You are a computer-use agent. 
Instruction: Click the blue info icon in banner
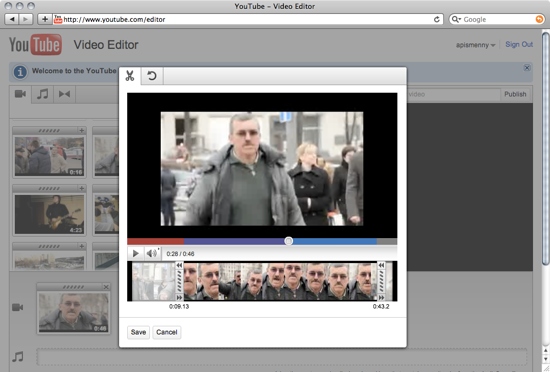[x=20, y=72]
